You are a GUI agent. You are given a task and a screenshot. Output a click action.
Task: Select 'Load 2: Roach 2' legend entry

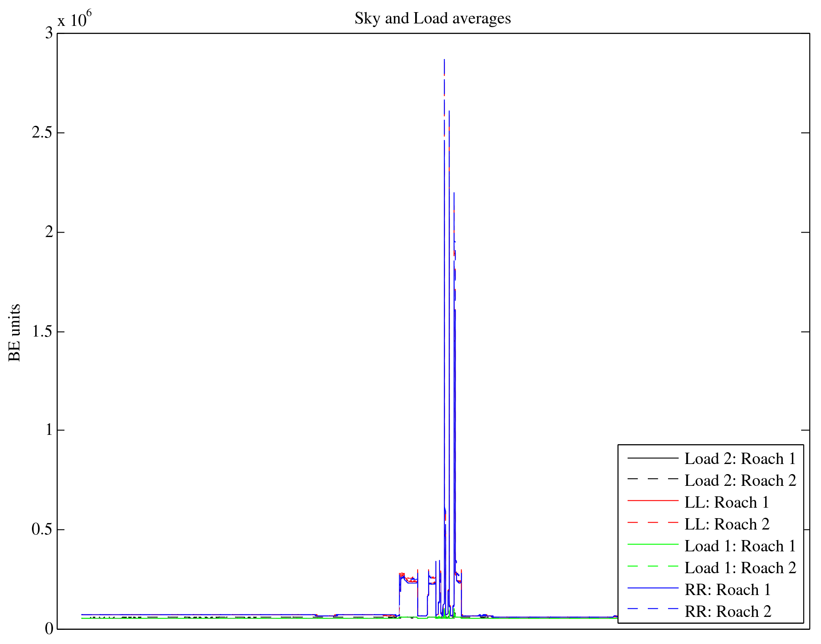(x=740, y=481)
